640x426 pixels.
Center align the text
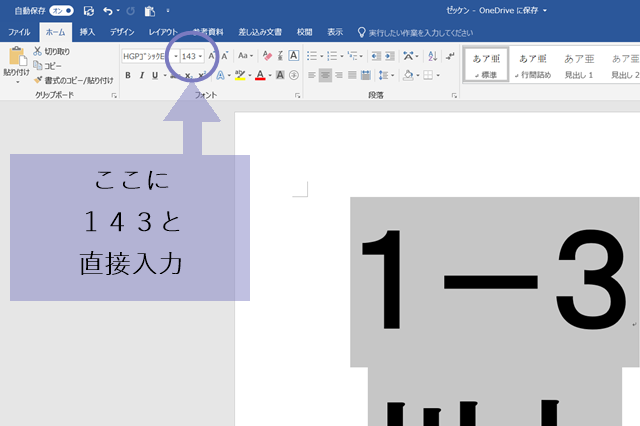(325, 75)
